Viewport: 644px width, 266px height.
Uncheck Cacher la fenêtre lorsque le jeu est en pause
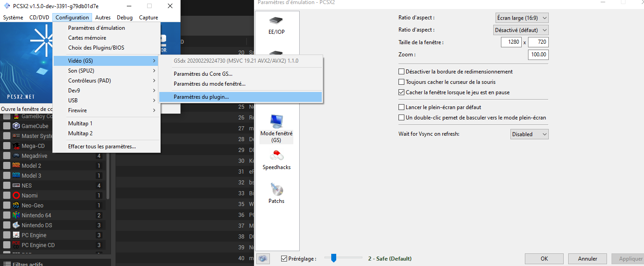402,92
